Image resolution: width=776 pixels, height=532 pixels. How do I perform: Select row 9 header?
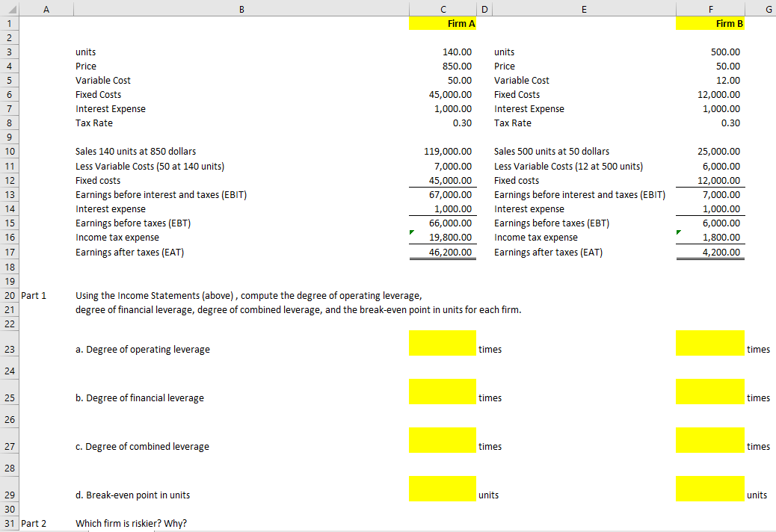click(10, 137)
